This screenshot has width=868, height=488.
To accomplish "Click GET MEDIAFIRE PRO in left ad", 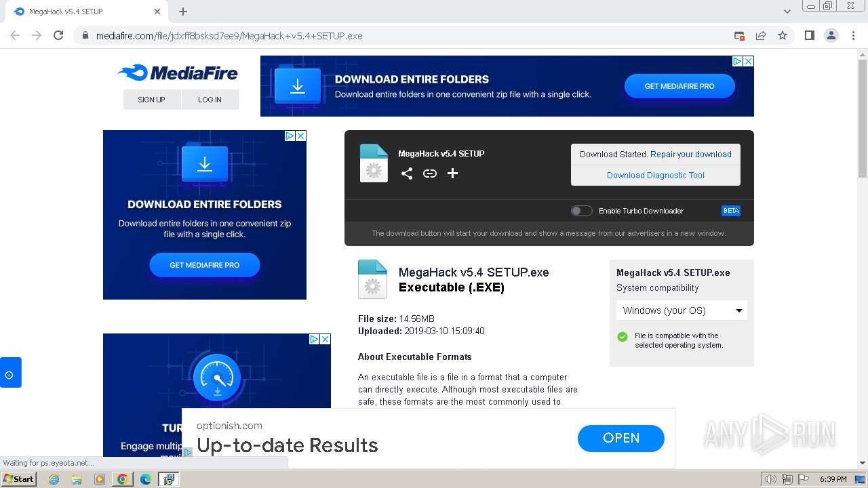I will pyautogui.click(x=205, y=265).
